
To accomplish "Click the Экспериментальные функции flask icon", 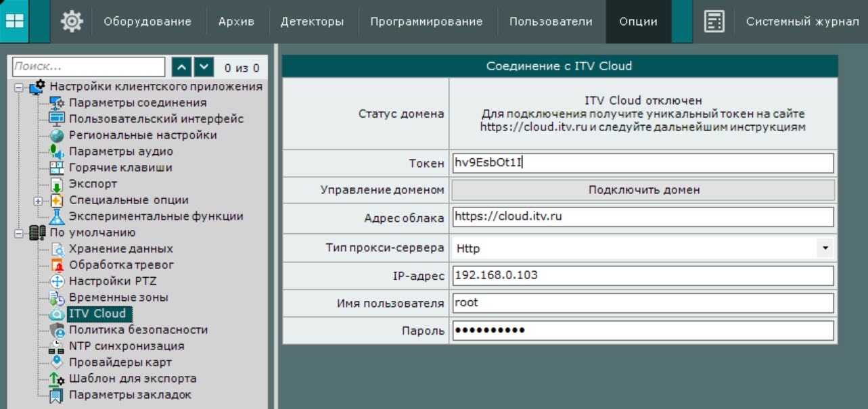I will pyautogui.click(x=57, y=217).
